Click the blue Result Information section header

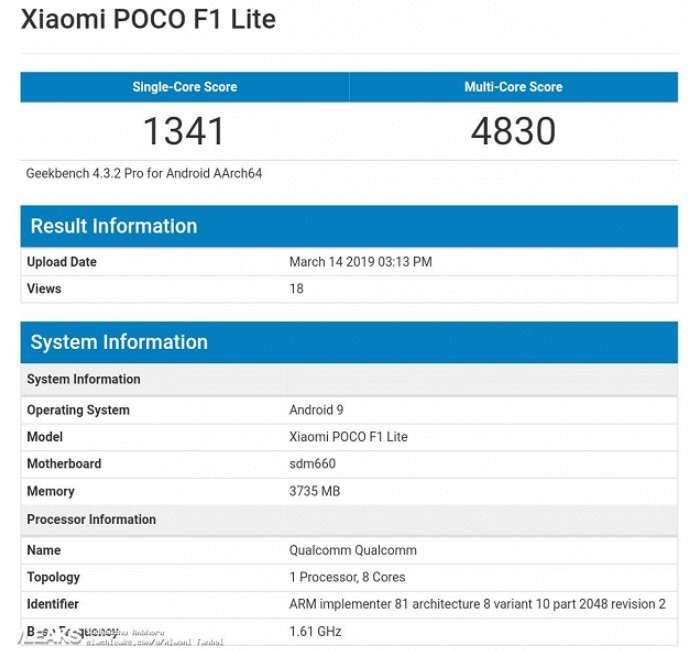[113, 226]
